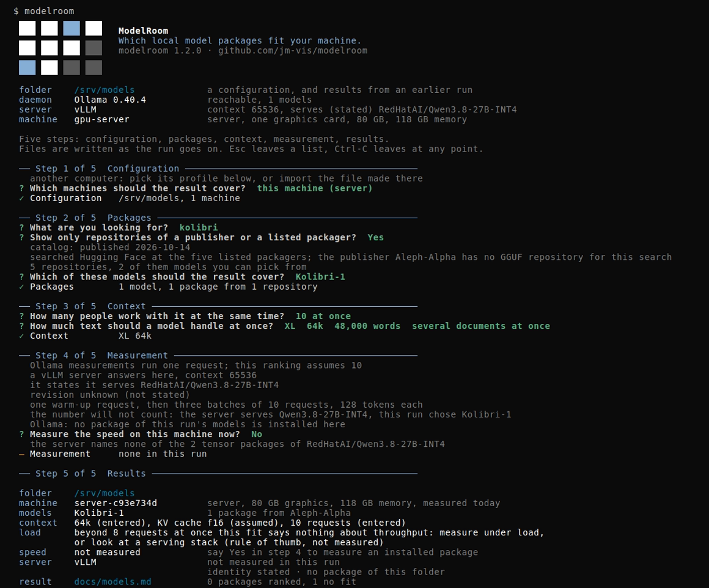Click "48,000 words" in the context answer
The height and width of the screenshot is (588, 709).
(x=367, y=326)
